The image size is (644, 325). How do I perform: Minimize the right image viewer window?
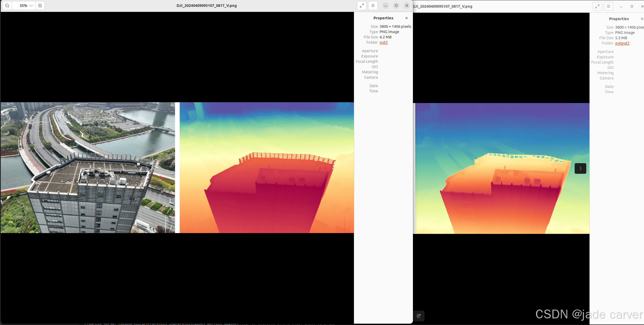tap(621, 6)
